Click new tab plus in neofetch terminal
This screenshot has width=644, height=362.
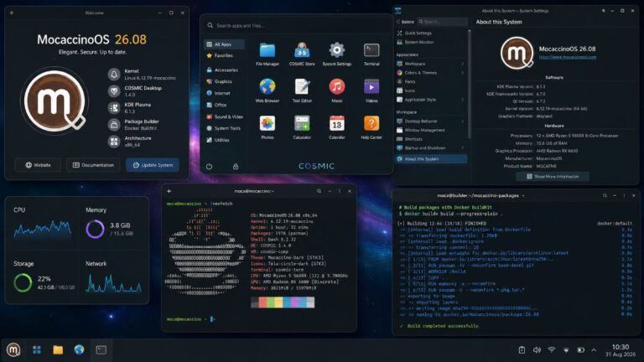coord(169,191)
